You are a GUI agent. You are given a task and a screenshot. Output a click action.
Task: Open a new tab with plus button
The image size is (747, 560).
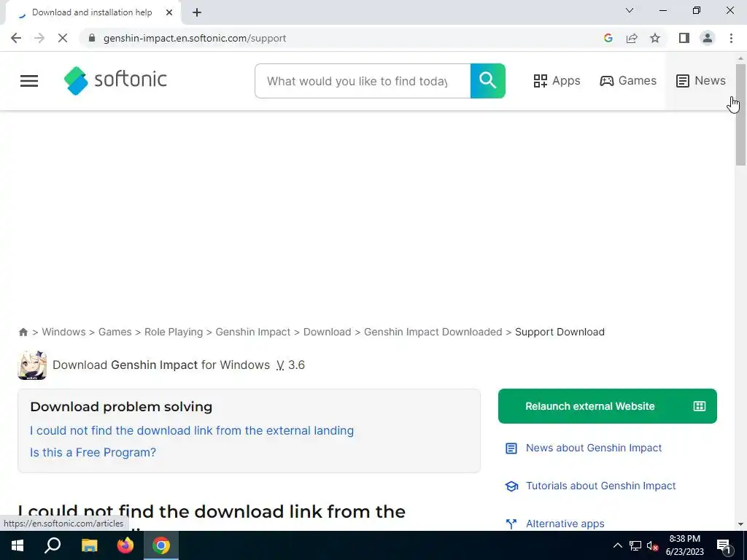point(197,12)
